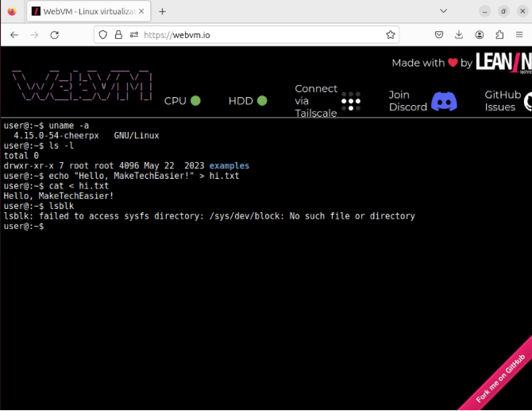Go forward to next page
The width and height of the screenshot is (532, 411).
click(34, 35)
